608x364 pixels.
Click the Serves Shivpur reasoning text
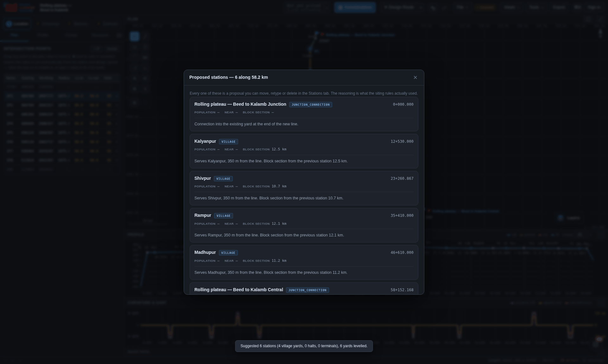pyautogui.click(x=269, y=198)
